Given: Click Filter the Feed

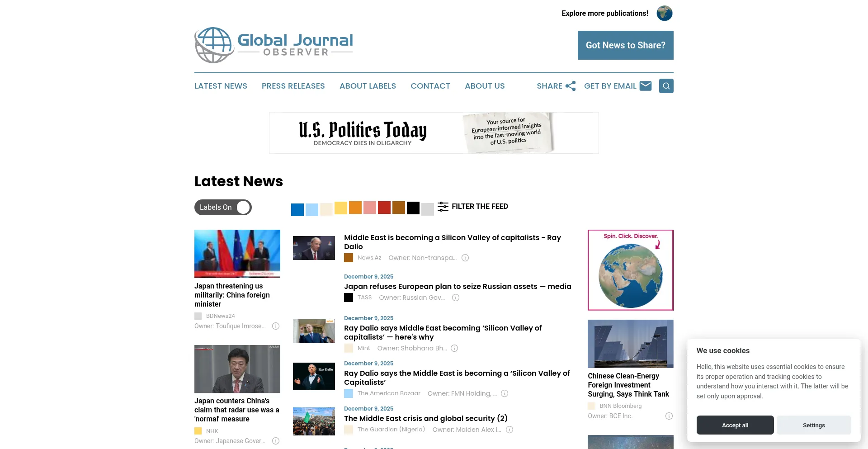Looking at the screenshot, I should [x=480, y=207].
